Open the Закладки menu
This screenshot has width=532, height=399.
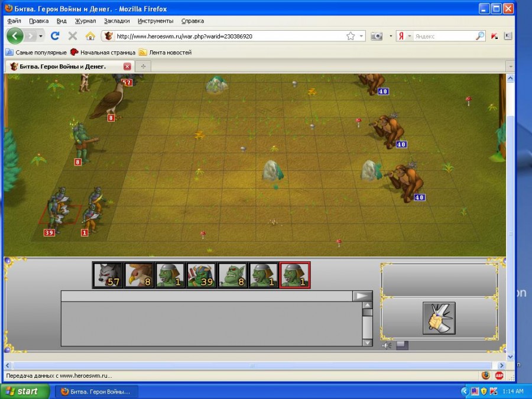point(116,21)
